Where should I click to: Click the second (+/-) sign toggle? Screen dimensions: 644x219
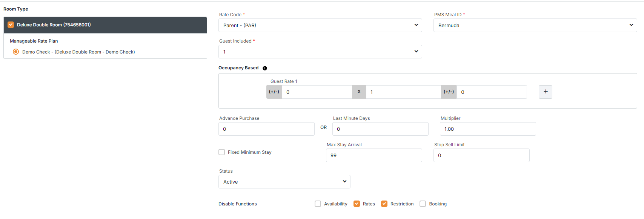coord(449,92)
